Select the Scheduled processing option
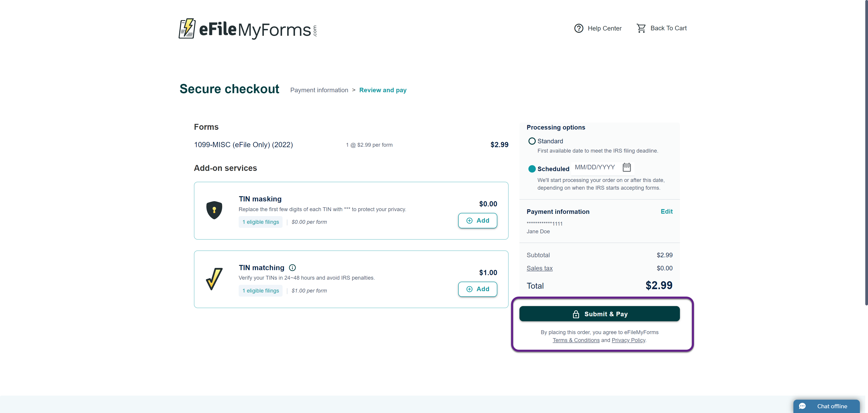Screen dimensions: 868x413 click(x=532, y=169)
